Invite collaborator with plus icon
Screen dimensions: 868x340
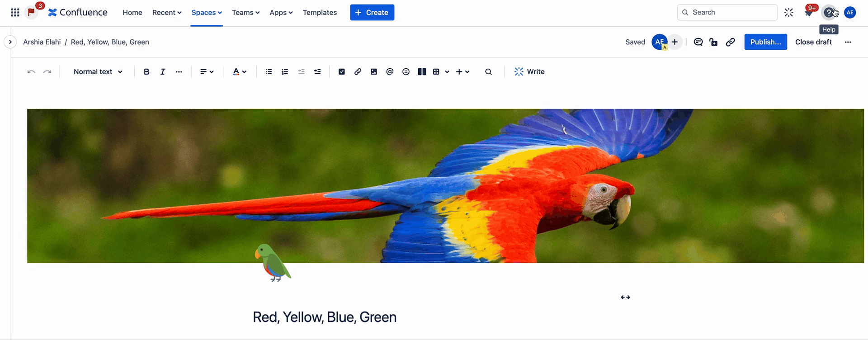[675, 42]
